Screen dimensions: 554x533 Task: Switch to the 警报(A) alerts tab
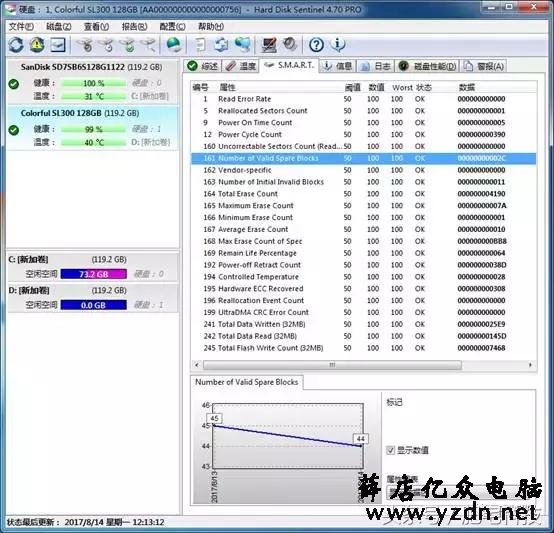[x=484, y=66]
